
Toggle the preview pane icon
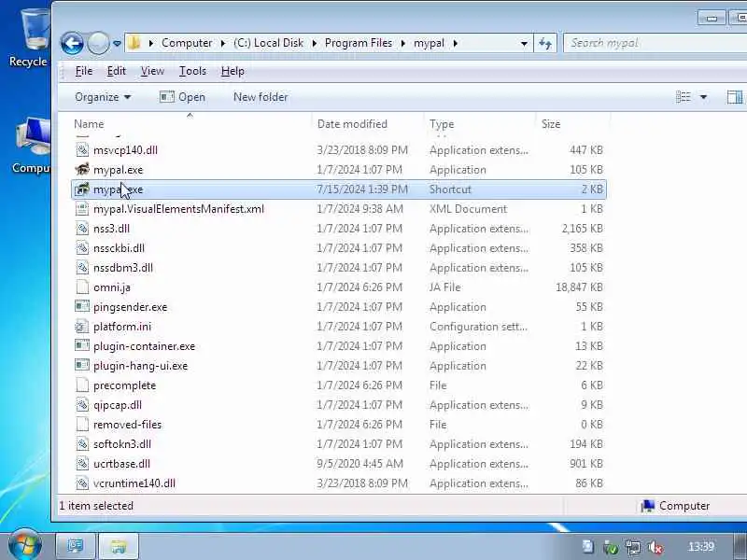(x=735, y=97)
